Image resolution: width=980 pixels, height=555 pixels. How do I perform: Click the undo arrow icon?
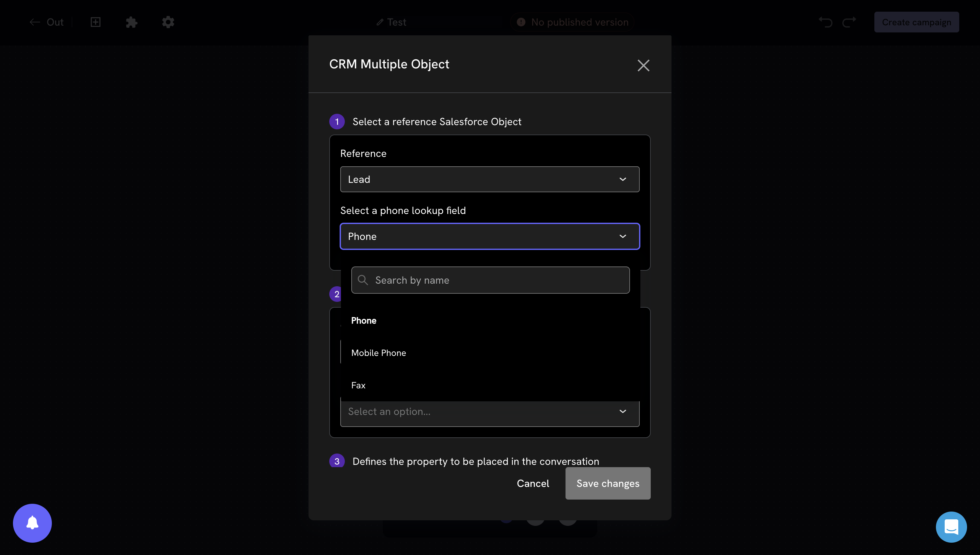[826, 22]
